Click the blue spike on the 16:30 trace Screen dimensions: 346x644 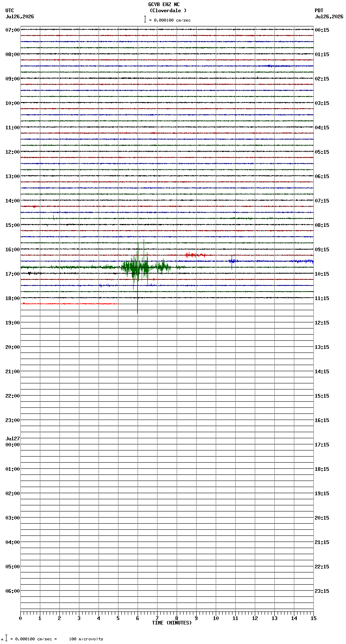pyautogui.click(x=232, y=261)
